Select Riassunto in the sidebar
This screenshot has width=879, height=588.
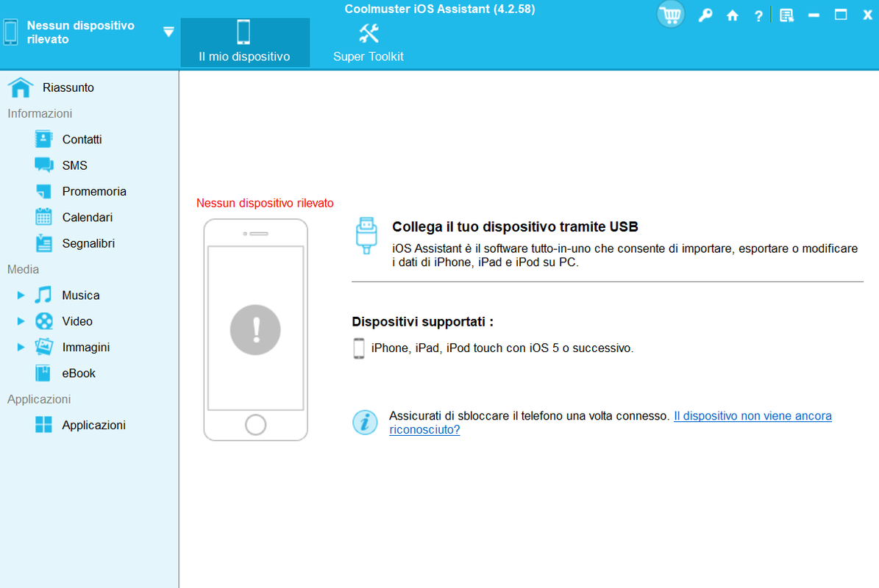[x=68, y=87]
